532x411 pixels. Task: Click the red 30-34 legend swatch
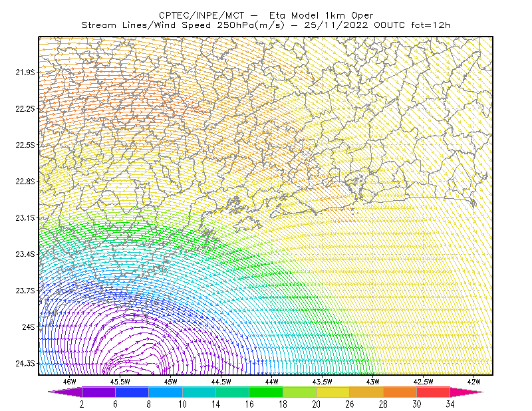pos(434,392)
